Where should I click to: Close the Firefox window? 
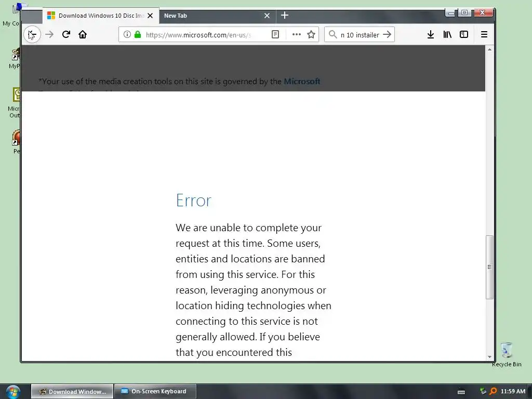pos(483,12)
